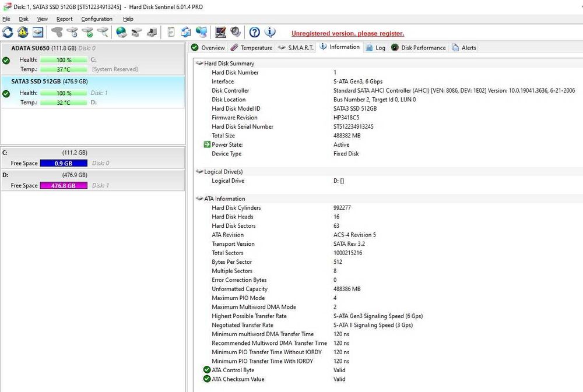The image size is (583, 392).
Task: Open the View menu
Action: point(42,19)
